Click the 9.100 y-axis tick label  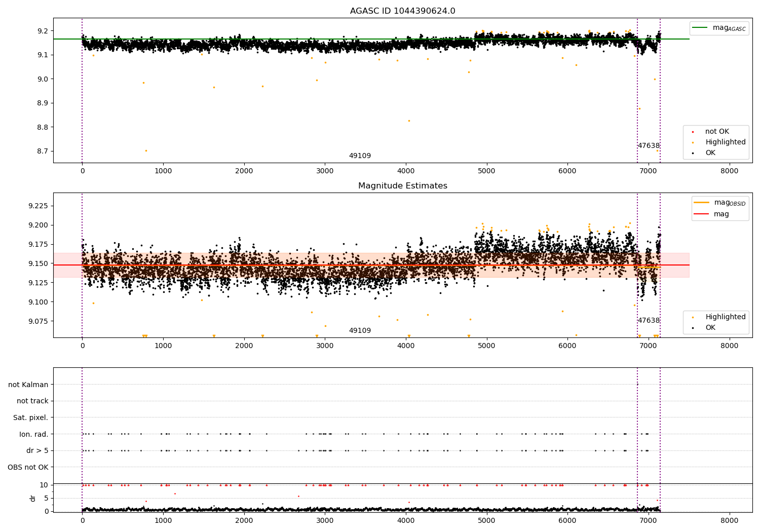39,302
